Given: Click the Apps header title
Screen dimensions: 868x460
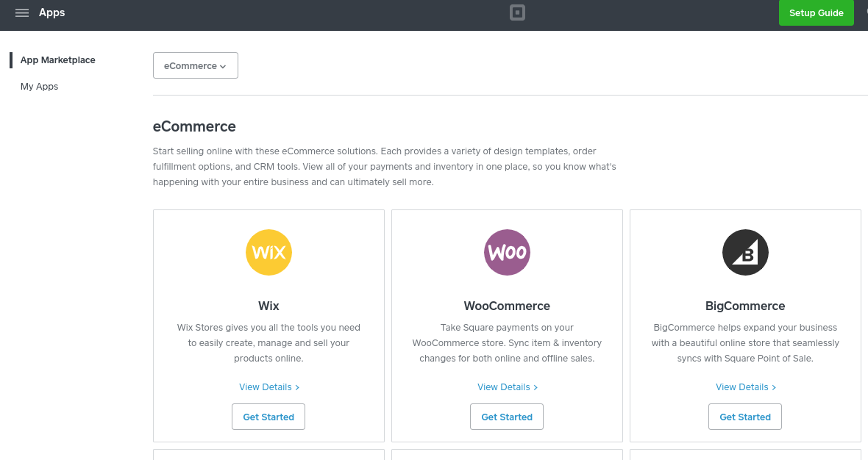Looking at the screenshot, I should (52, 12).
